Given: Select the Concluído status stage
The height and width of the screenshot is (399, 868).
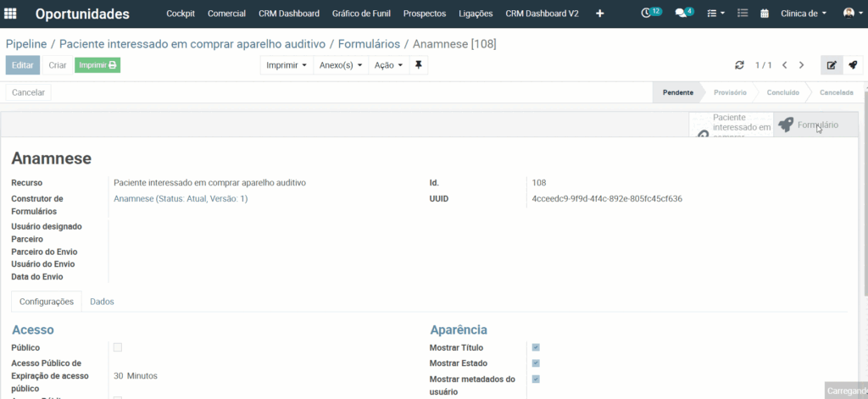Looking at the screenshot, I should (782, 92).
